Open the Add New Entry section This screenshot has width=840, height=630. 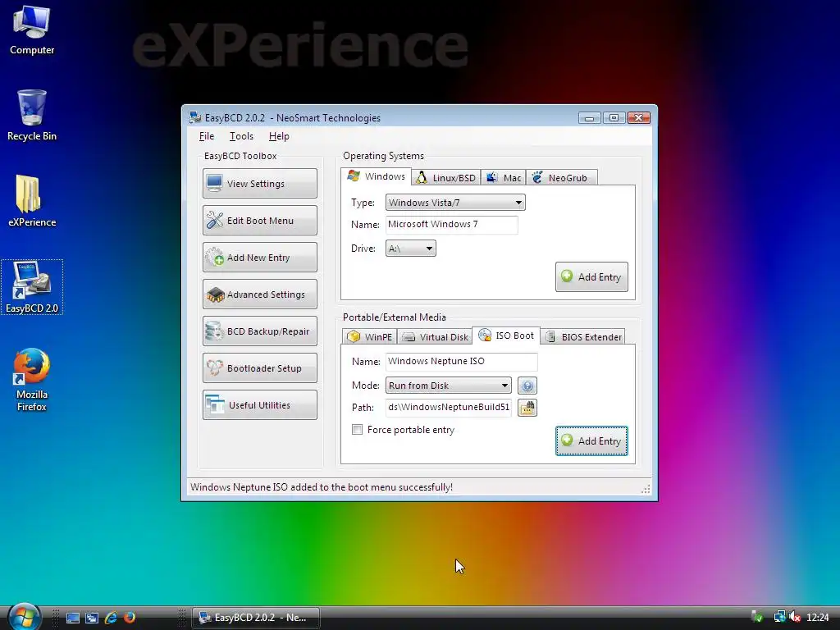260,258
